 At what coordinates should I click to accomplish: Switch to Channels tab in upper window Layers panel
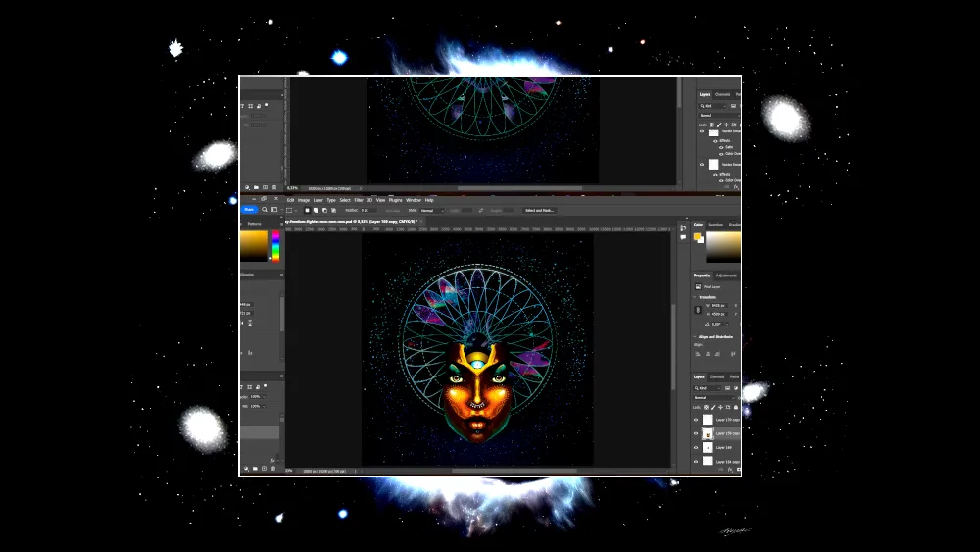(x=722, y=94)
